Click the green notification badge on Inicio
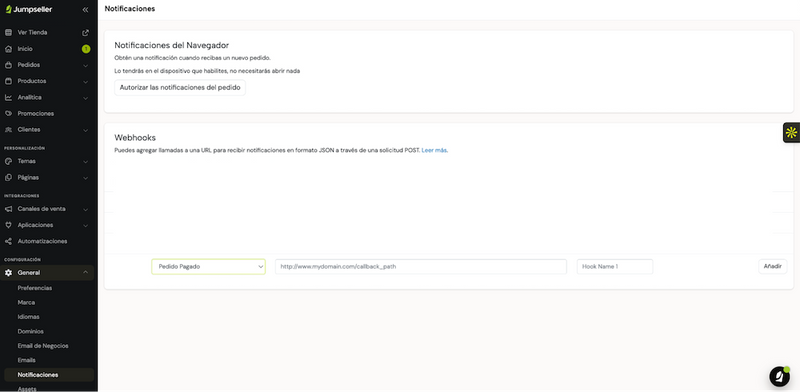The width and height of the screenshot is (800, 392). [86, 49]
